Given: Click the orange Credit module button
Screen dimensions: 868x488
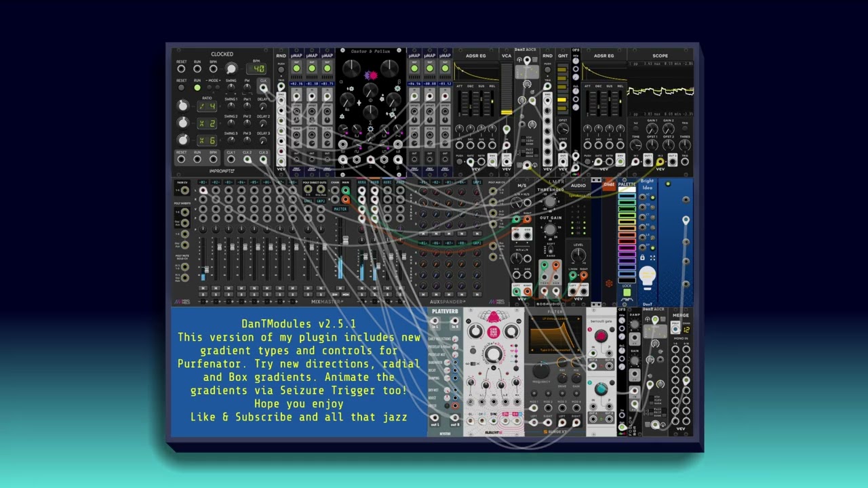Looking at the screenshot, I should pos(609,185).
